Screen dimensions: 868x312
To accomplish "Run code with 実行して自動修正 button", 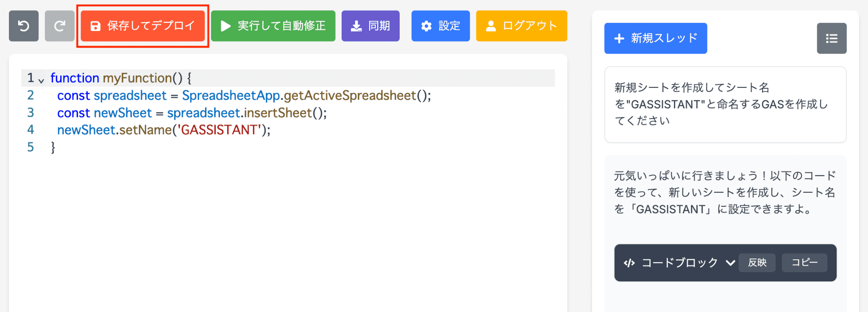I will (x=273, y=26).
